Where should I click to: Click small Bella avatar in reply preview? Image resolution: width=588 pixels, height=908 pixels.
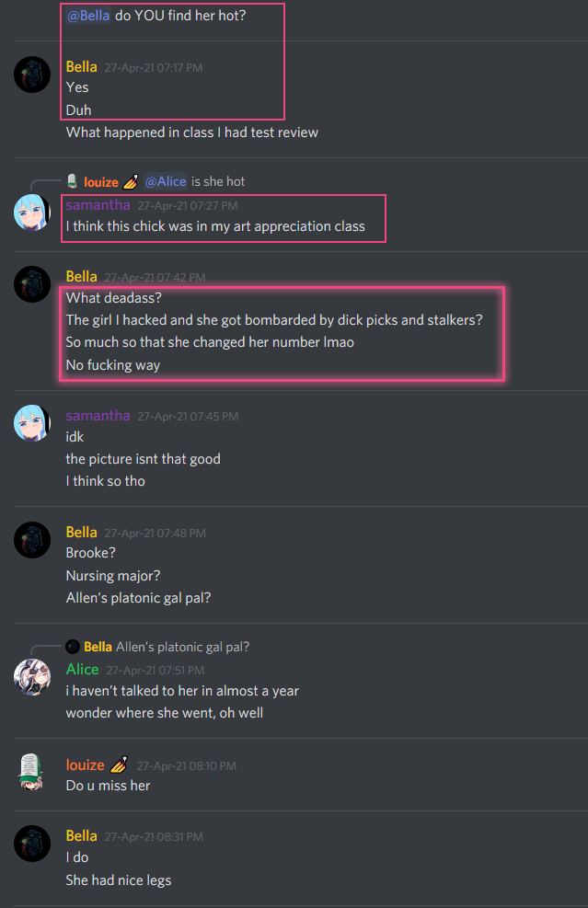pyautogui.click(x=73, y=646)
